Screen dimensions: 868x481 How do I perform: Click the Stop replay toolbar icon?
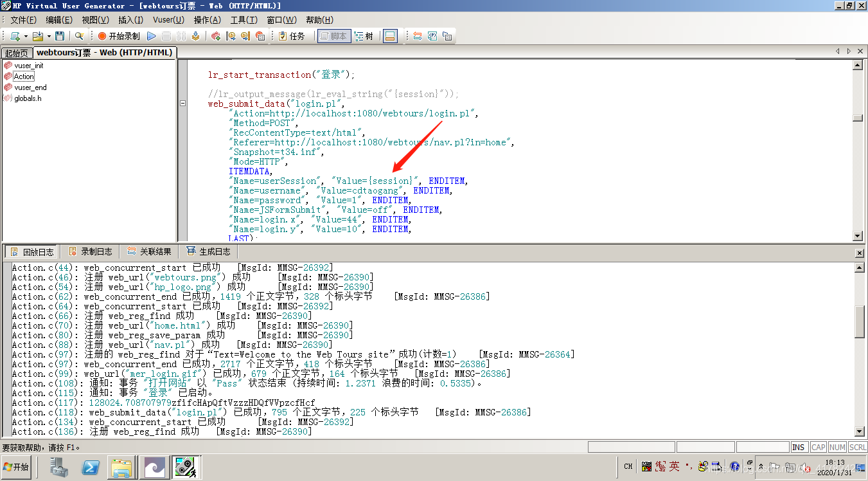[166, 37]
